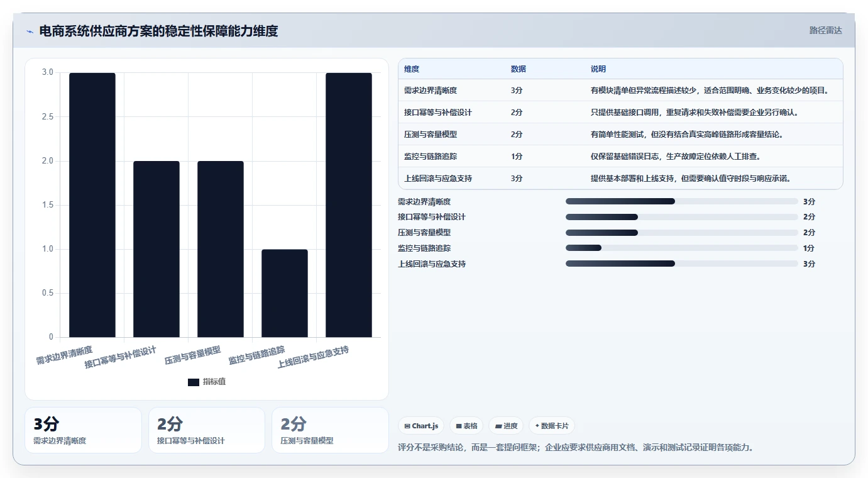868x478 pixels.
Task: Click the 需求边界清晰度 progress bar
Action: (x=682, y=201)
